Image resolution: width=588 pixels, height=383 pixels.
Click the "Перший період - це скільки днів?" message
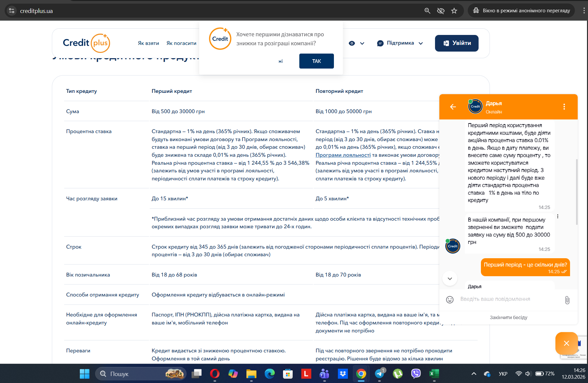[525, 267]
